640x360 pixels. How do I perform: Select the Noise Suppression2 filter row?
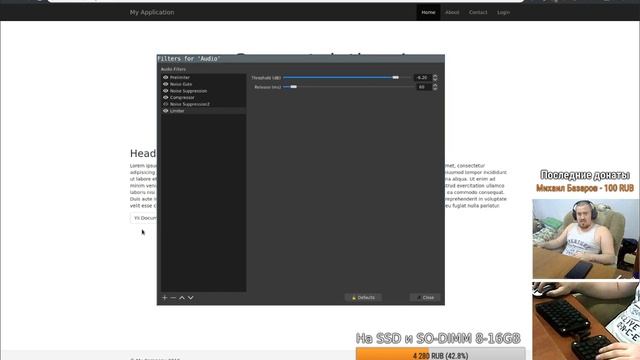pyautogui.click(x=204, y=104)
